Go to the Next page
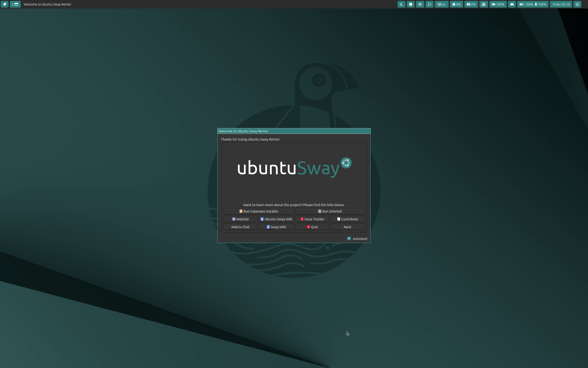 [x=347, y=227]
